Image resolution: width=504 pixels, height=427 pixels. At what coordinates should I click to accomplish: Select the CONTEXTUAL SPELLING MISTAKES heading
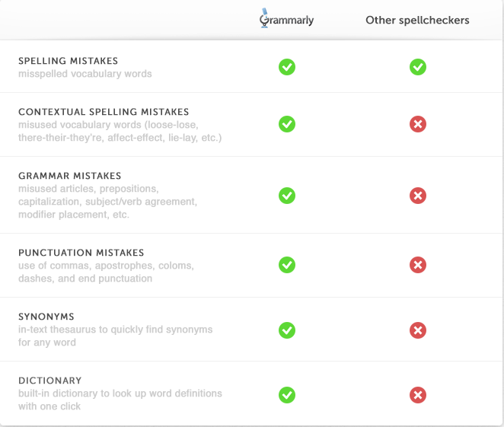click(x=104, y=112)
